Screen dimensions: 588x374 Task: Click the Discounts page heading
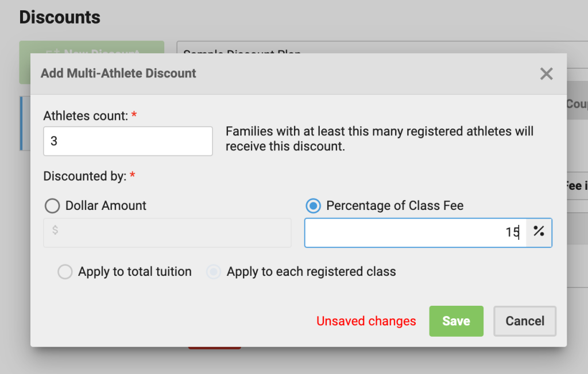coord(60,18)
